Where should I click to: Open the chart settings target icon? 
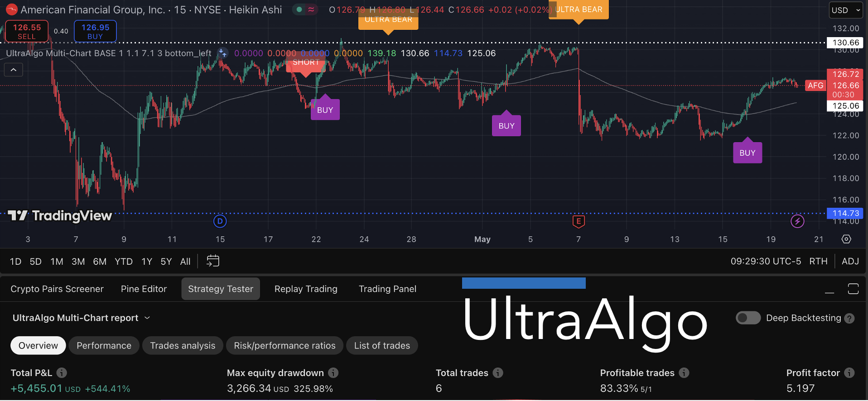pos(846,239)
